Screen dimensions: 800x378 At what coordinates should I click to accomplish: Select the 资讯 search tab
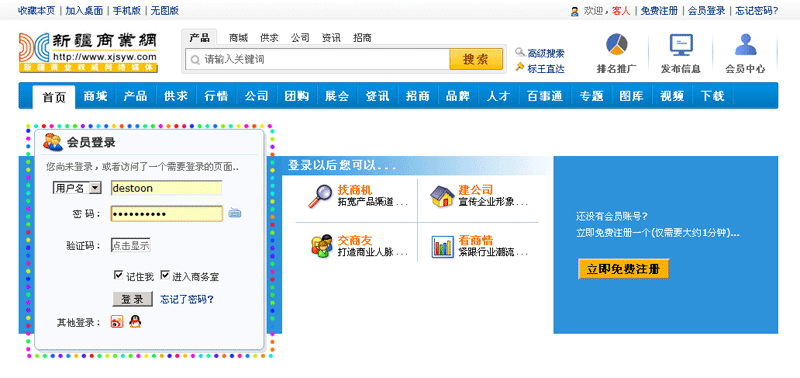(x=331, y=38)
